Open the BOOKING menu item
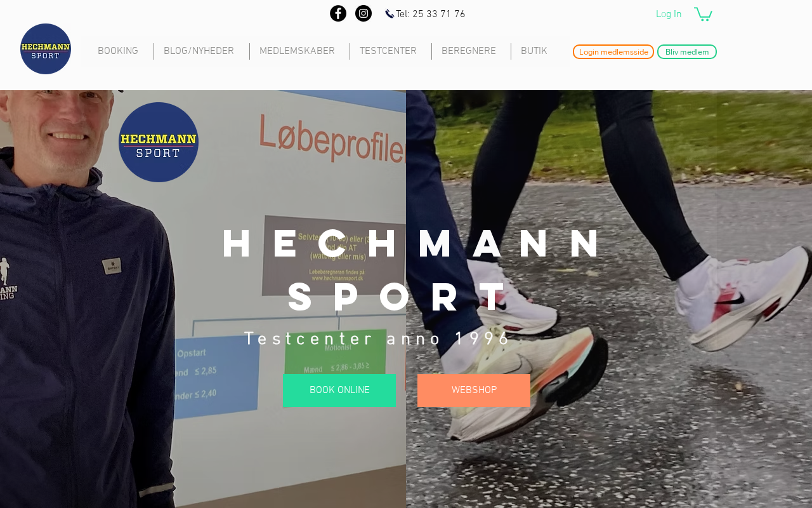Viewport: 812px width, 508px height. (x=118, y=51)
